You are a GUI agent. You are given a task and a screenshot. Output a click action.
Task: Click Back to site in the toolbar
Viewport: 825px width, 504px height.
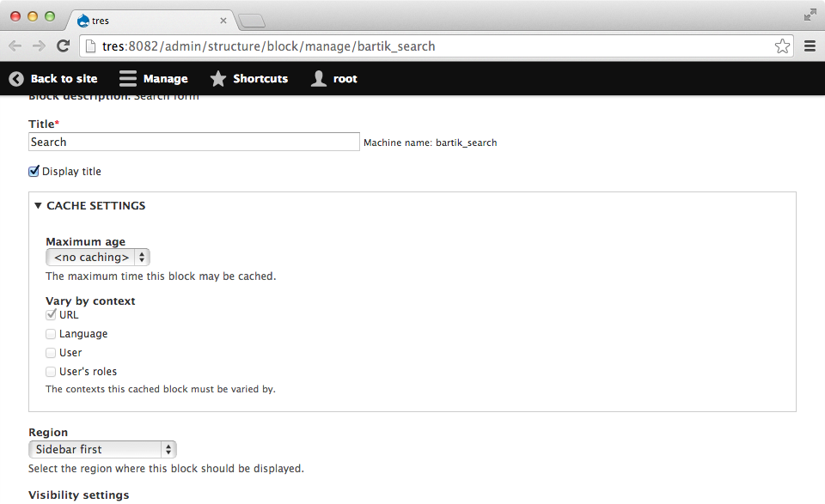64,78
